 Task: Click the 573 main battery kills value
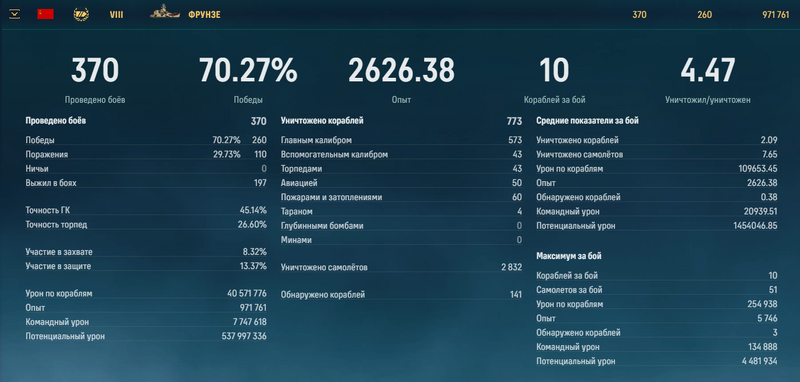515,140
